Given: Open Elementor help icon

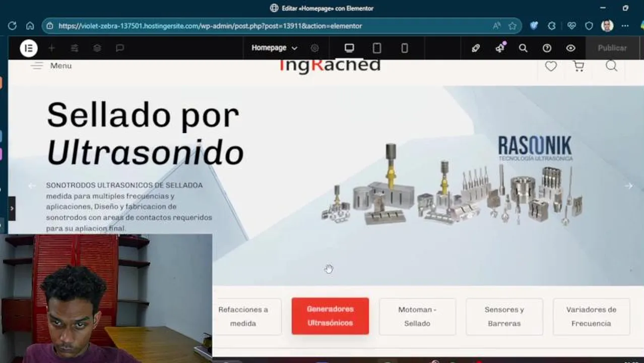Looking at the screenshot, I should (x=547, y=48).
